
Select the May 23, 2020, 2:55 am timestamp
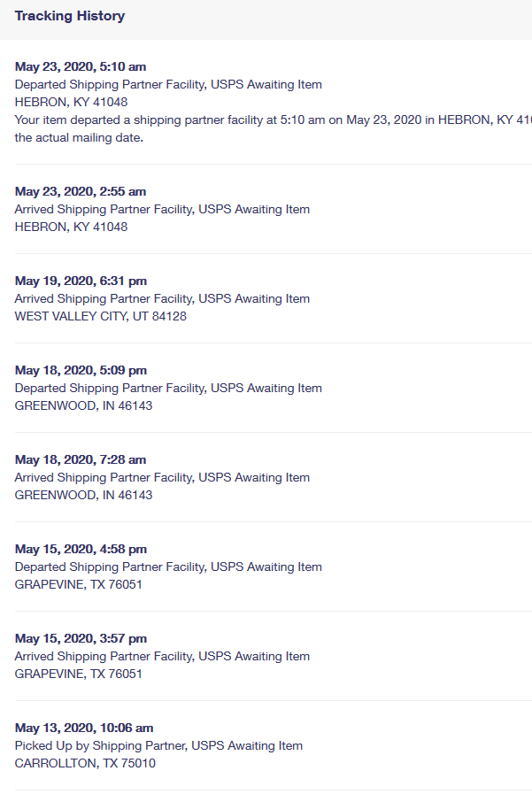coord(81,191)
